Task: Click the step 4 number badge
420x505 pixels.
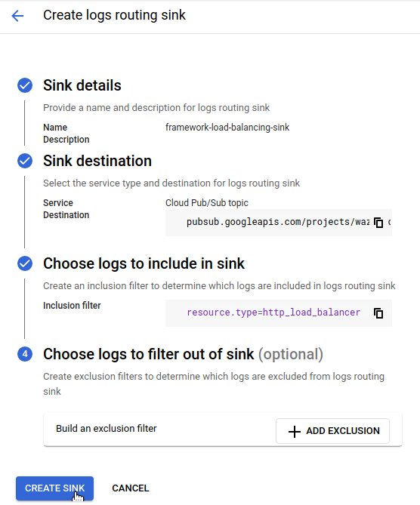Action: point(25,354)
